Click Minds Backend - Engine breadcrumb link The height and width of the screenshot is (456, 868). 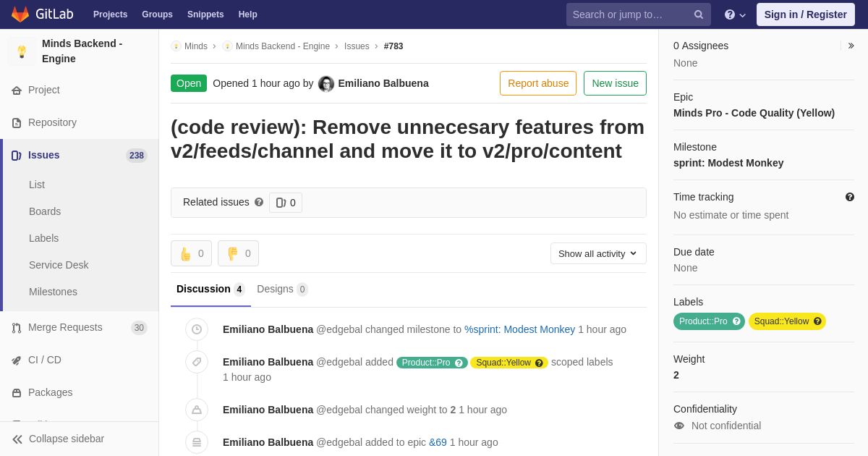[283, 46]
